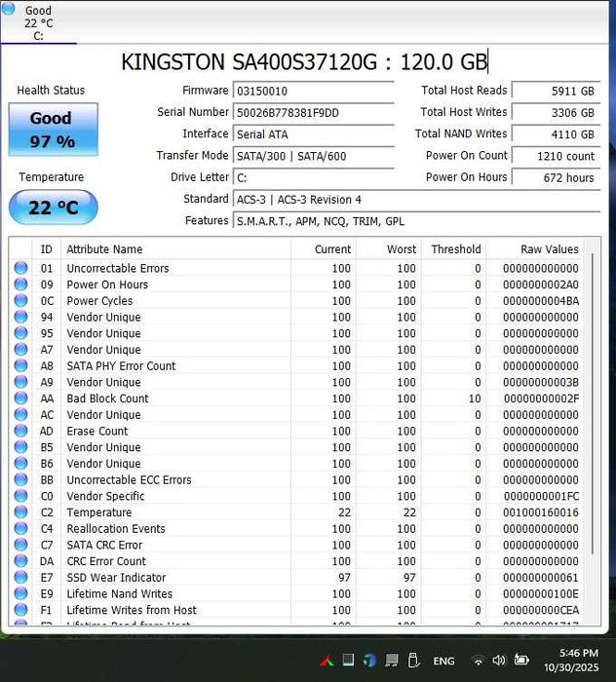
Task: Click the status orb beside Bad Block Count
Action: point(20,398)
